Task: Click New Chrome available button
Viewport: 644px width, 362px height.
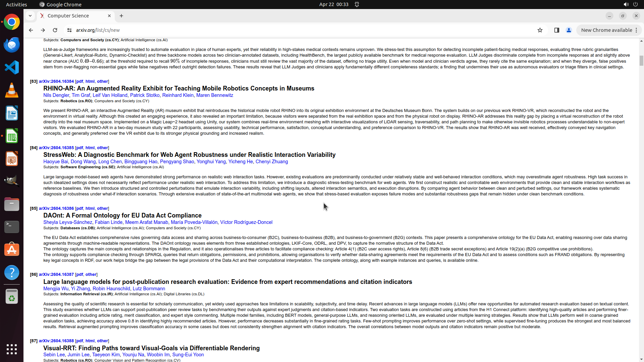Action: [606, 30]
